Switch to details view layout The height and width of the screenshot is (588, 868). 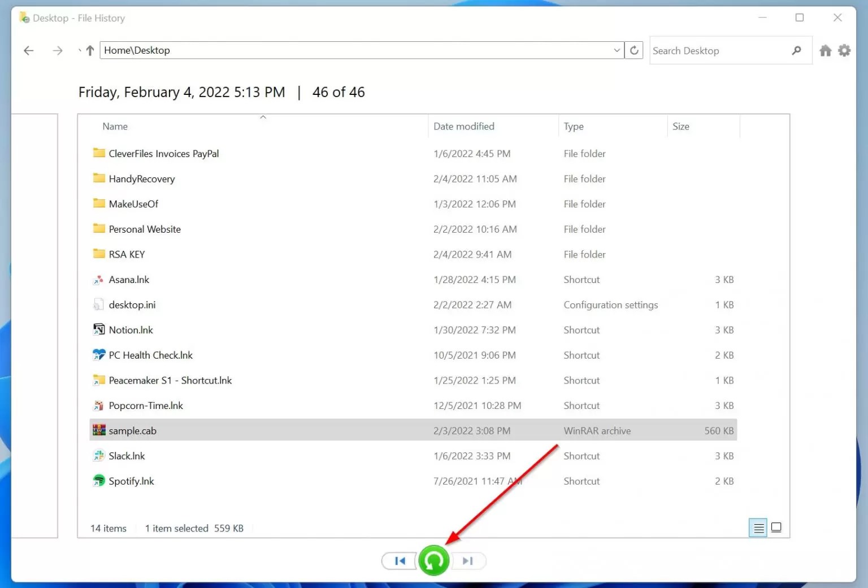point(758,528)
